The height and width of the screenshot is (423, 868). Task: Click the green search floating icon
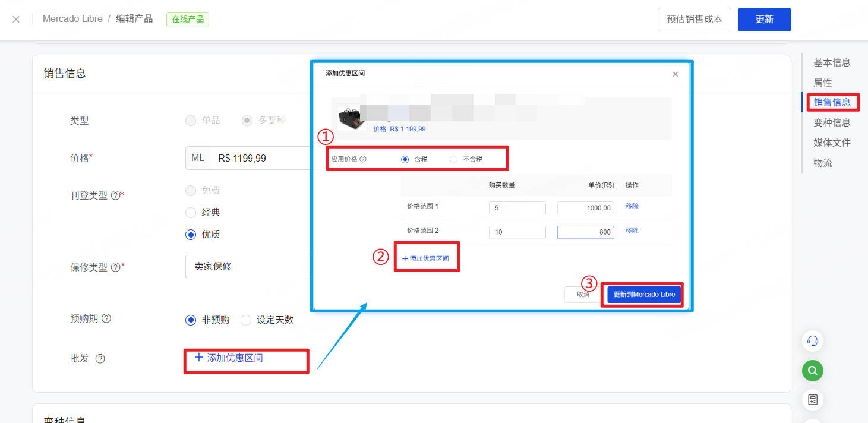tap(813, 371)
